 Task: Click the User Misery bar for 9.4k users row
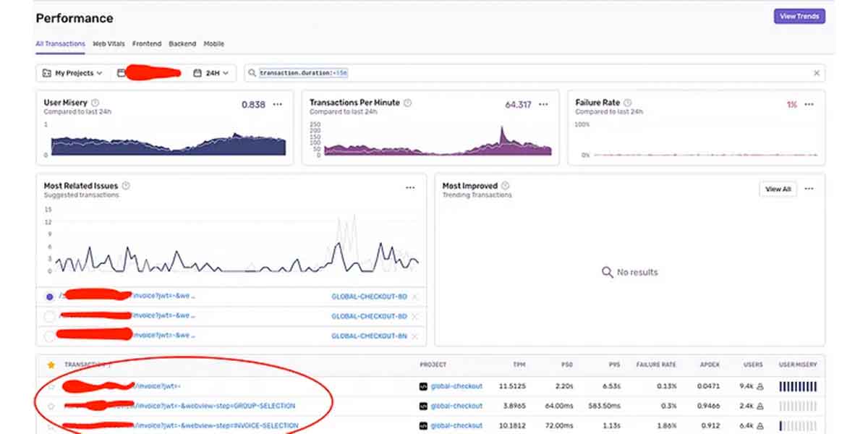tap(798, 386)
